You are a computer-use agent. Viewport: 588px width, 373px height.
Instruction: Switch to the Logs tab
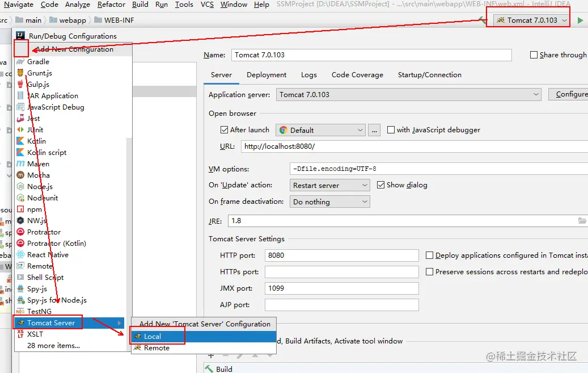tap(308, 75)
